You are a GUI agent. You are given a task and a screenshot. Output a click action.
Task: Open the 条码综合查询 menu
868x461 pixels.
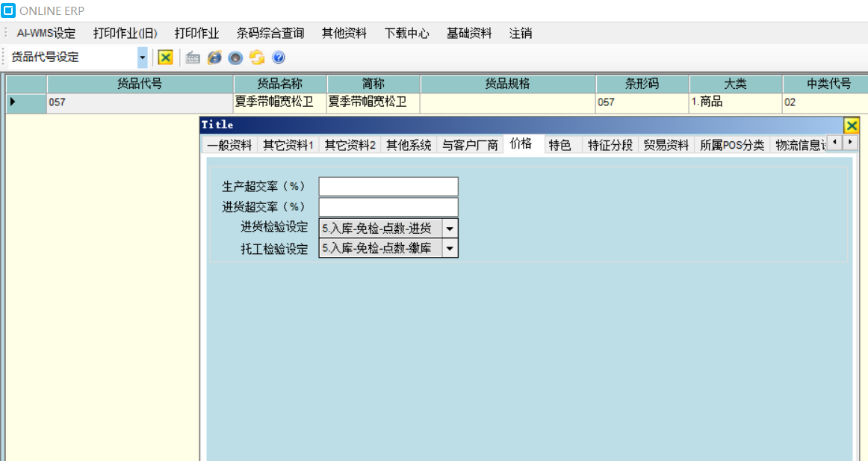[270, 34]
